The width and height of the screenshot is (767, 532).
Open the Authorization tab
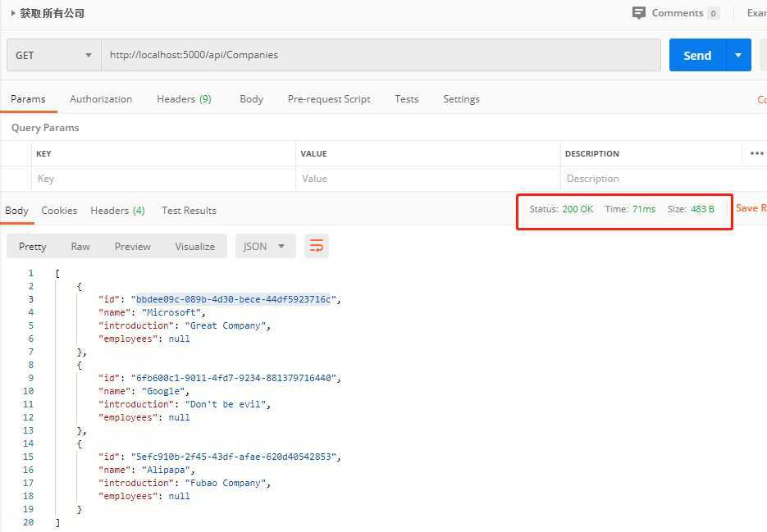101,99
